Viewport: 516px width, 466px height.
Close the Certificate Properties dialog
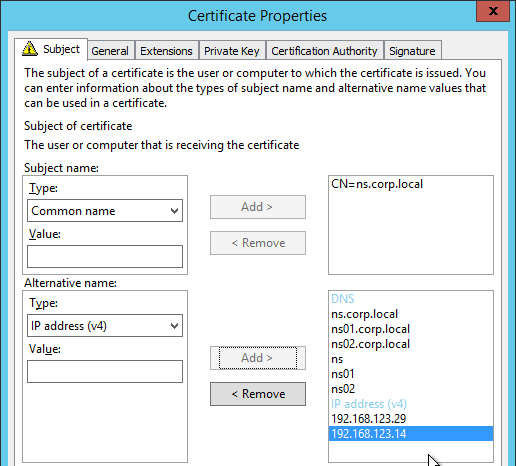point(493,11)
